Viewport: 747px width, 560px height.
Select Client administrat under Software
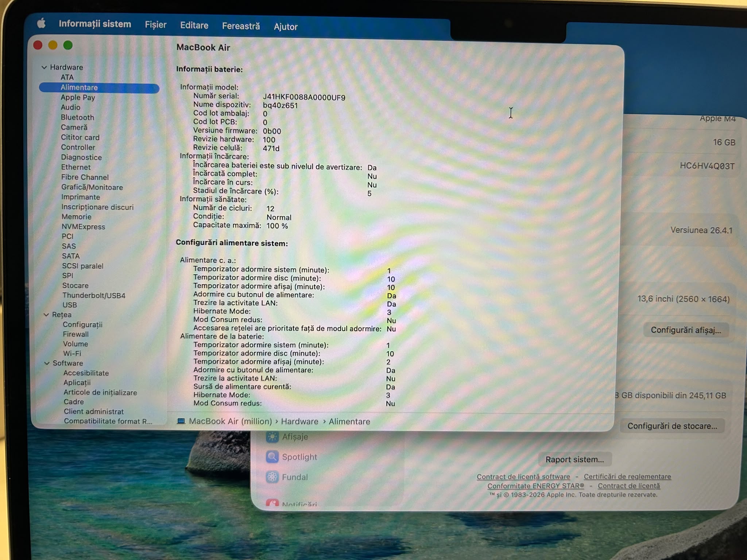pos(94,411)
